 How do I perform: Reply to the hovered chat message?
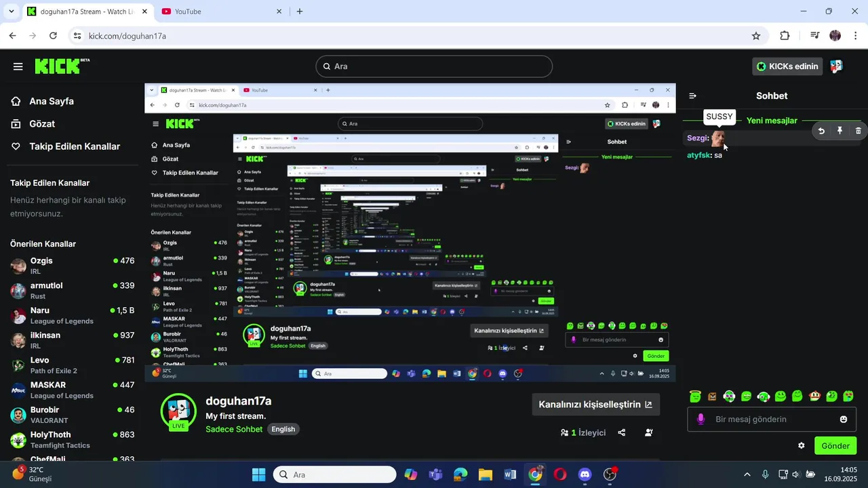click(821, 131)
